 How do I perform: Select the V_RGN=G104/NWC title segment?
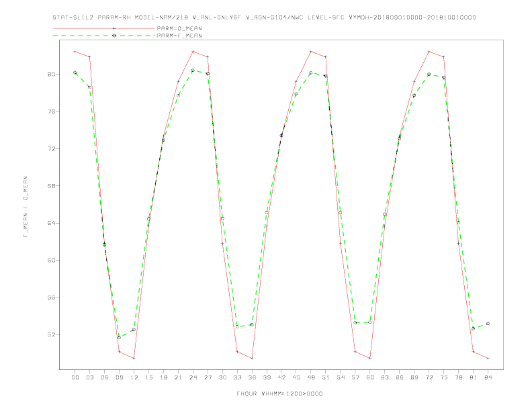275,17
